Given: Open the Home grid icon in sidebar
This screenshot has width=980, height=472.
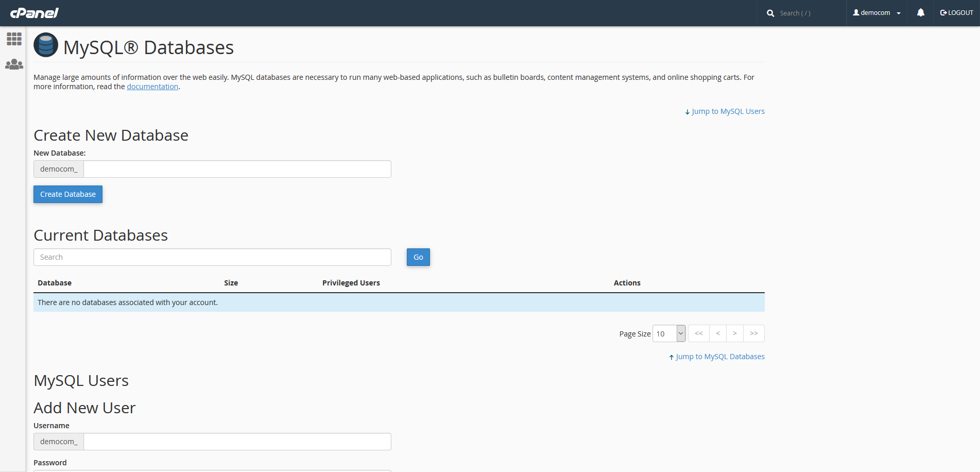Looking at the screenshot, I should (x=14, y=39).
